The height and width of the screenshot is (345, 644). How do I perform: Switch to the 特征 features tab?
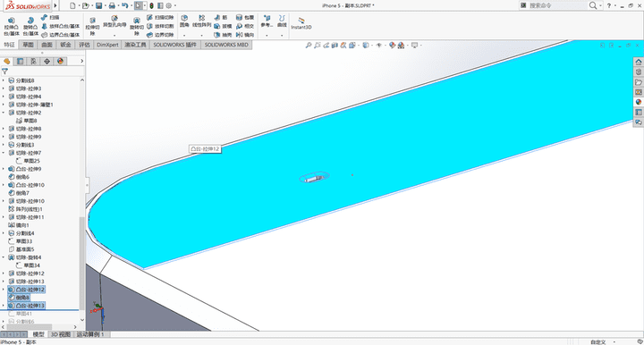pos(9,45)
